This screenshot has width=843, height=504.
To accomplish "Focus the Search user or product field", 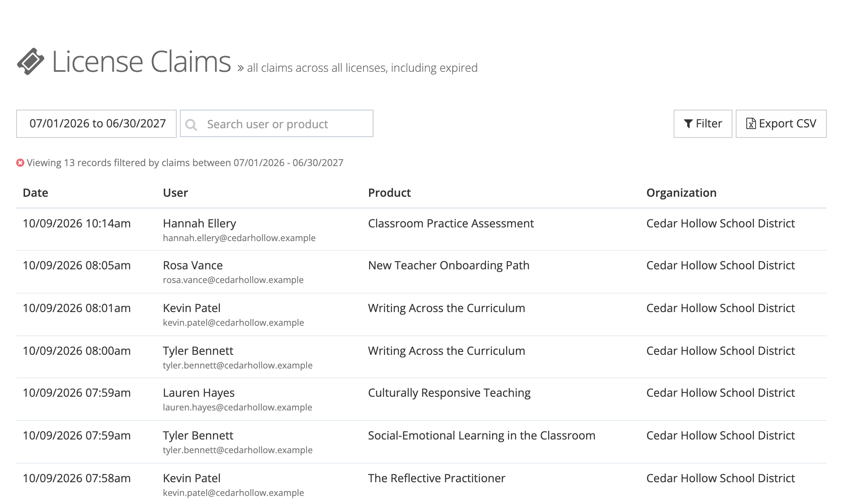I will [x=277, y=124].
